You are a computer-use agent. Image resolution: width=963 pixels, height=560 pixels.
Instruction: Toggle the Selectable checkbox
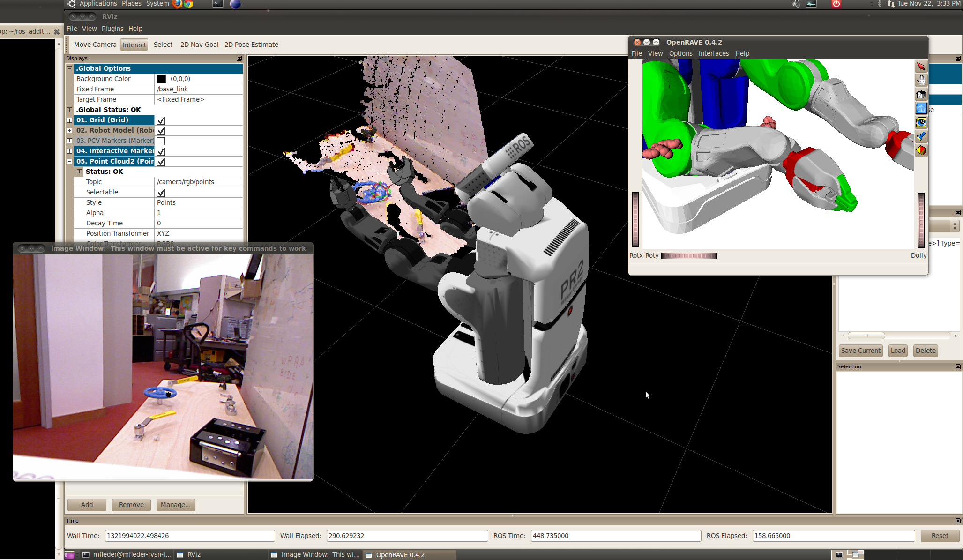[161, 193]
